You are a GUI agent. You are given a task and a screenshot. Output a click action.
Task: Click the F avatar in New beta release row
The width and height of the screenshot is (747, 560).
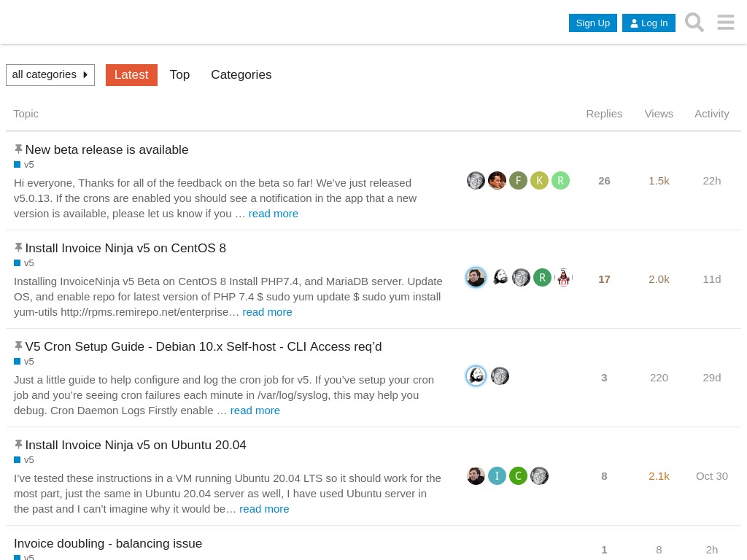pyautogui.click(x=519, y=181)
